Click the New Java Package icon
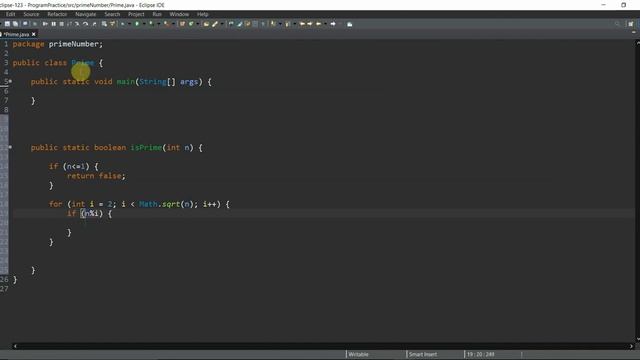 click(x=182, y=24)
